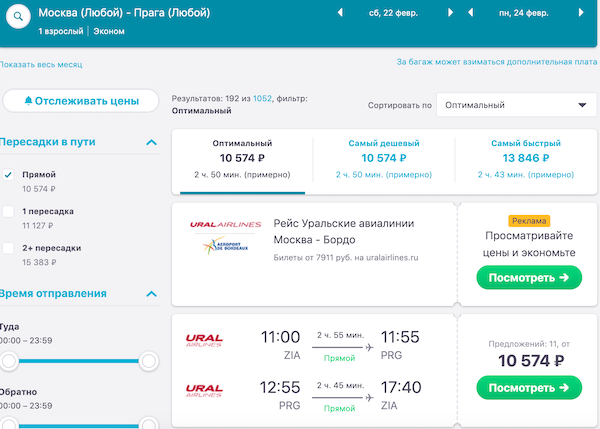Move Туда slider left handle
The height and width of the screenshot is (429, 600).
pos(8,361)
